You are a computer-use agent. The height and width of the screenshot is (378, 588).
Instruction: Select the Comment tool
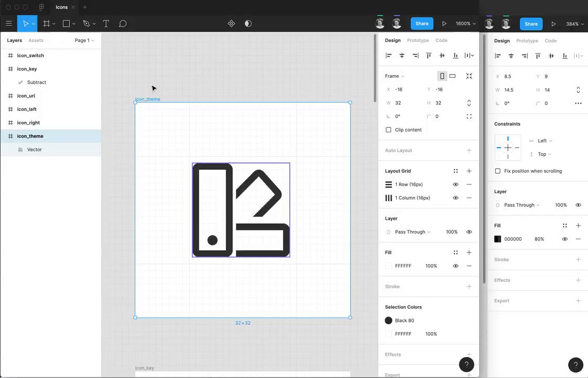click(123, 24)
